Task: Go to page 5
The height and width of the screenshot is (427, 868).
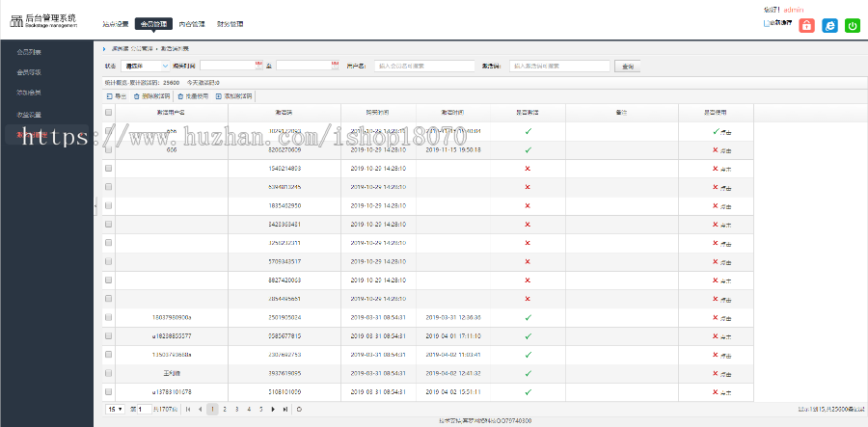Action: pos(260,410)
